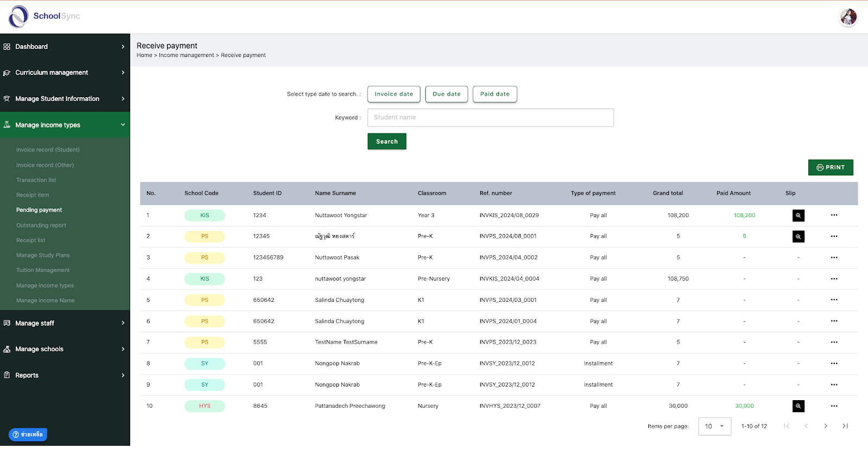Go to previous page of results

pos(806,426)
